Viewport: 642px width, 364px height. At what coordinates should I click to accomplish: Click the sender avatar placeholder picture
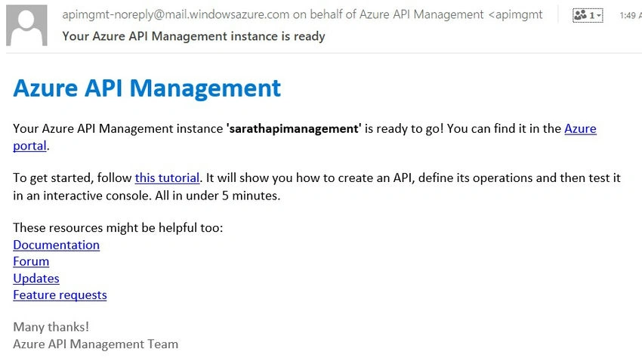26,26
